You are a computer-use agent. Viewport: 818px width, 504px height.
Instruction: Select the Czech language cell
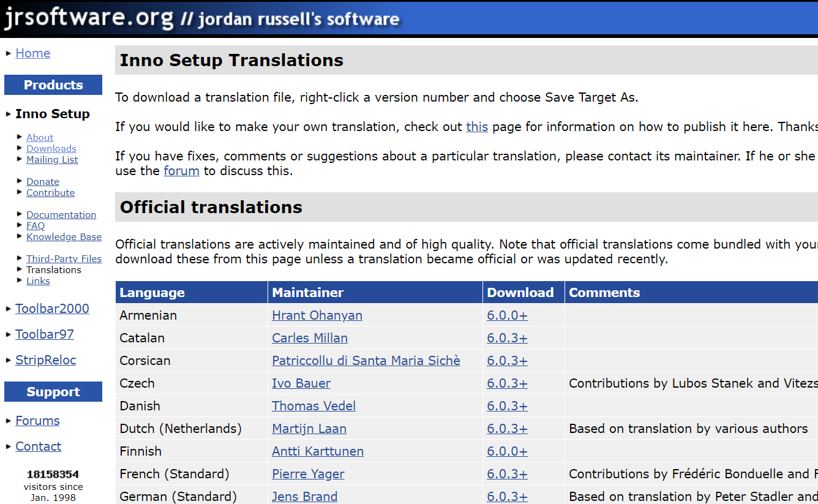191,383
